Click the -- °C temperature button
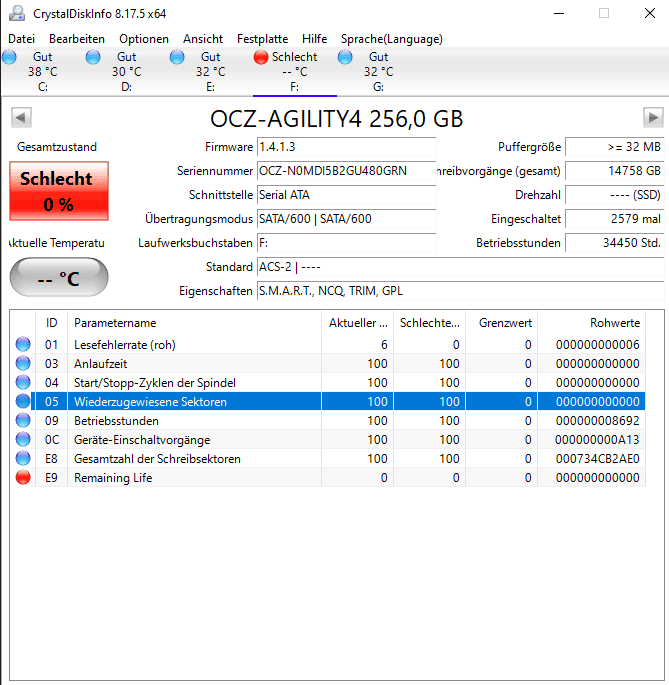669x685 pixels. pos(59,277)
